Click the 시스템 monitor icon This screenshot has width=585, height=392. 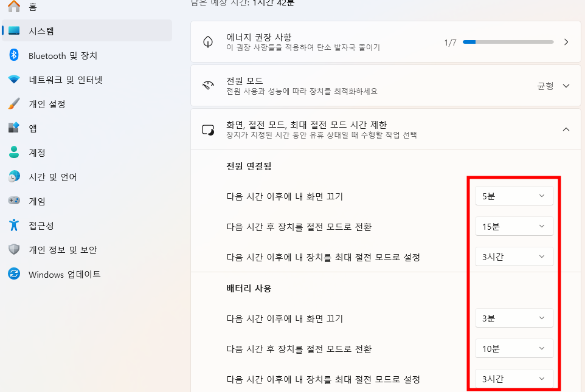[14, 30]
